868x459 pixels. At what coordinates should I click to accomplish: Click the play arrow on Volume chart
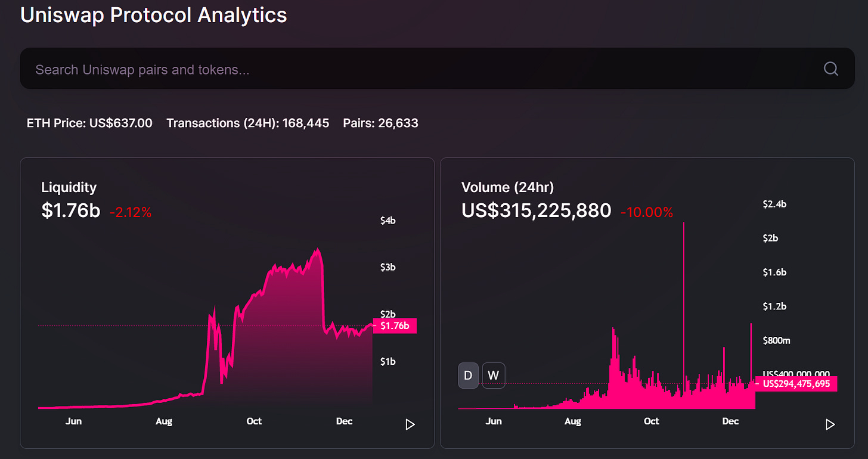point(830,424)
